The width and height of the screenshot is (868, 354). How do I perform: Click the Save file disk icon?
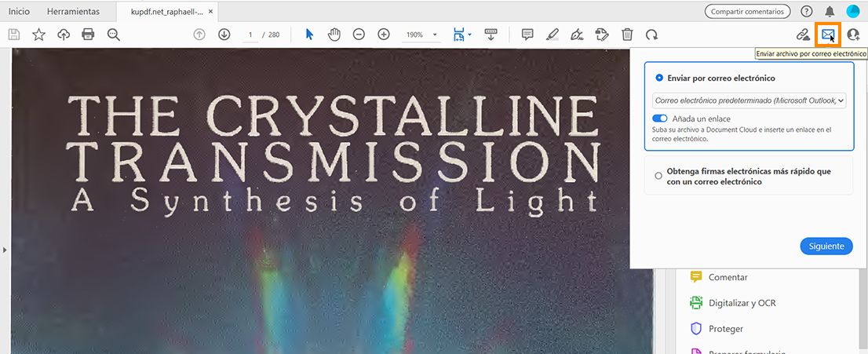tap(14, 35)
